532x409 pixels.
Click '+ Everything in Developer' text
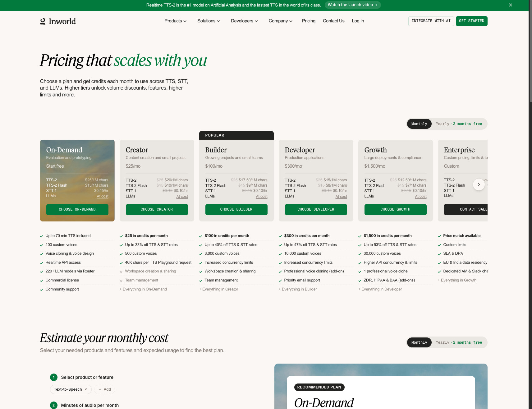[380, 289]
